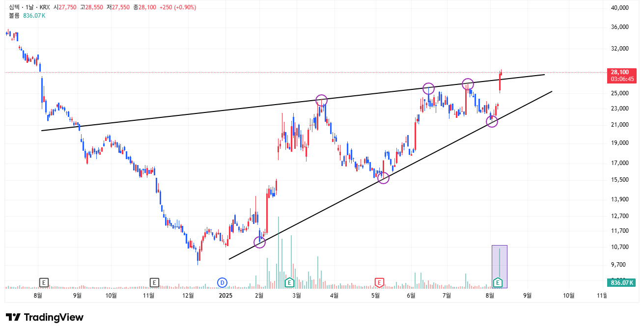Viewport: 644px width, 332px height.
Task: Select the 17,000 price axis label
Action: tap(620, 163)
